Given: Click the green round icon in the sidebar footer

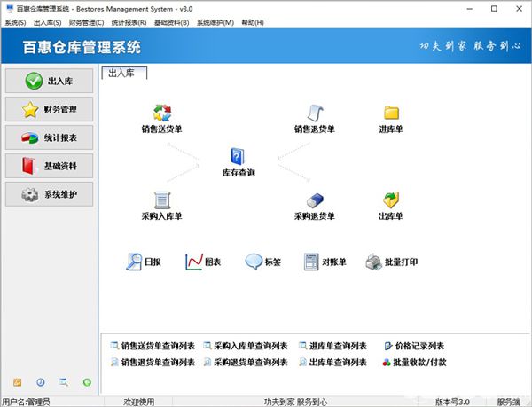Looking at the screenshot, I should click(87, 382).
